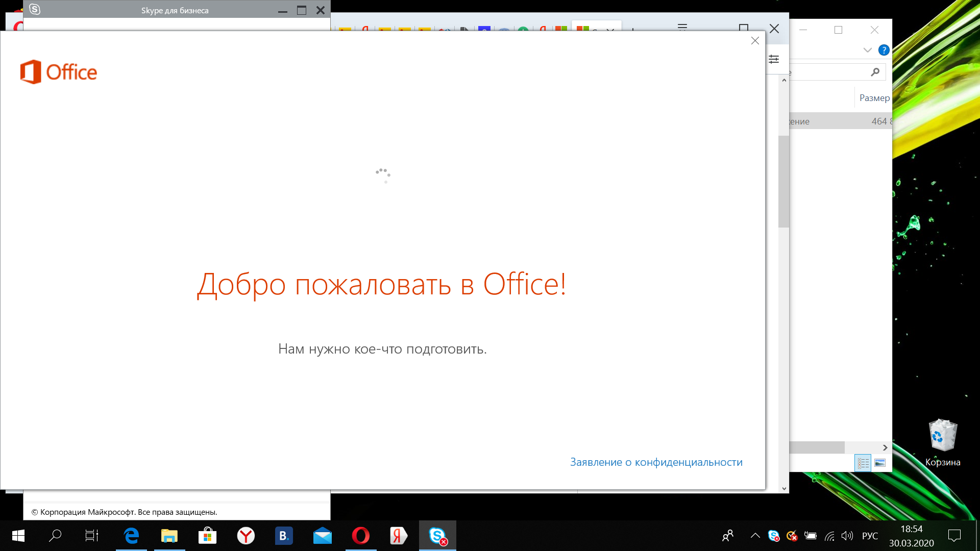The width and height of the screenshot is (980, 551).
Task: Minimize the File Explorer window
Action: coord(803,30)
